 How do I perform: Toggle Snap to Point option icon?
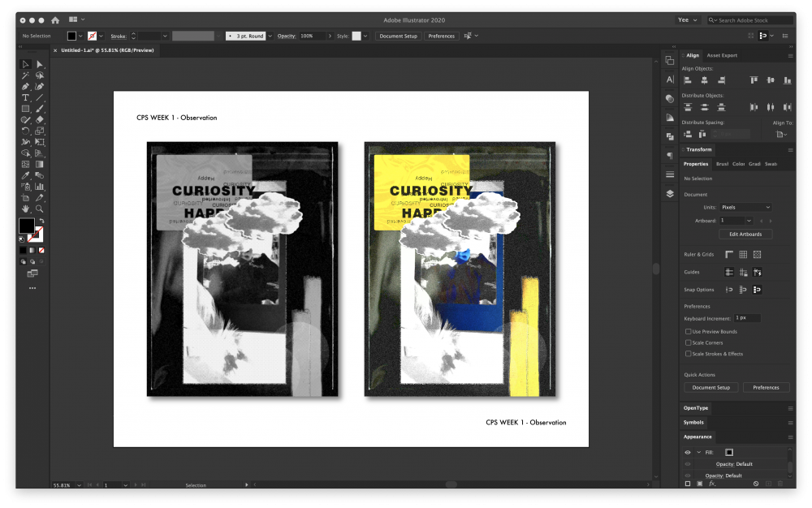pyautogui.click(x=729, y=290)
